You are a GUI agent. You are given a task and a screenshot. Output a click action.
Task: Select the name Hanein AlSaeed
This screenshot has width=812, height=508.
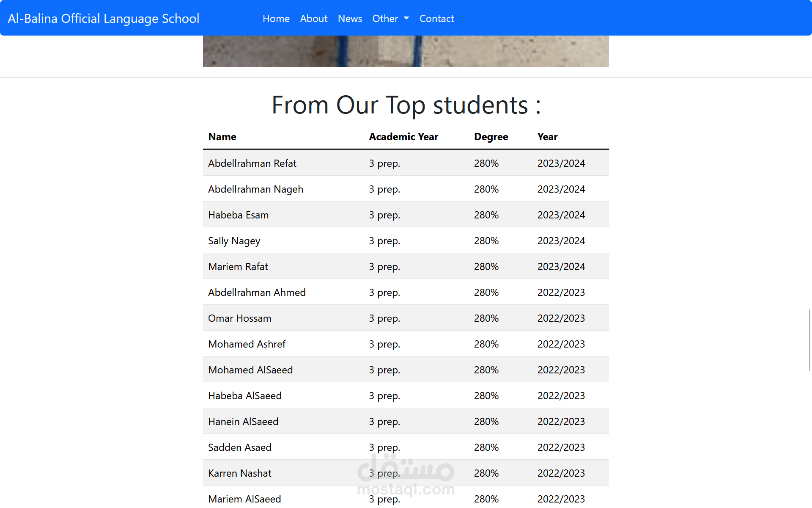243,422
